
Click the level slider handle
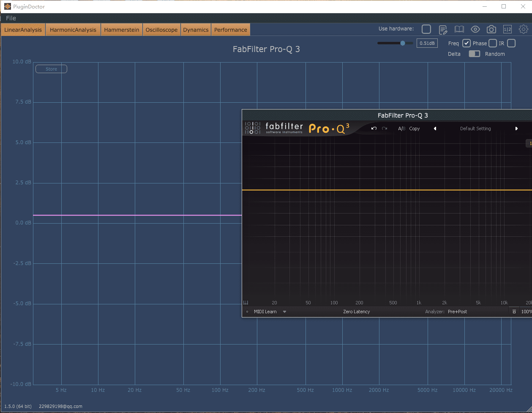403,43
